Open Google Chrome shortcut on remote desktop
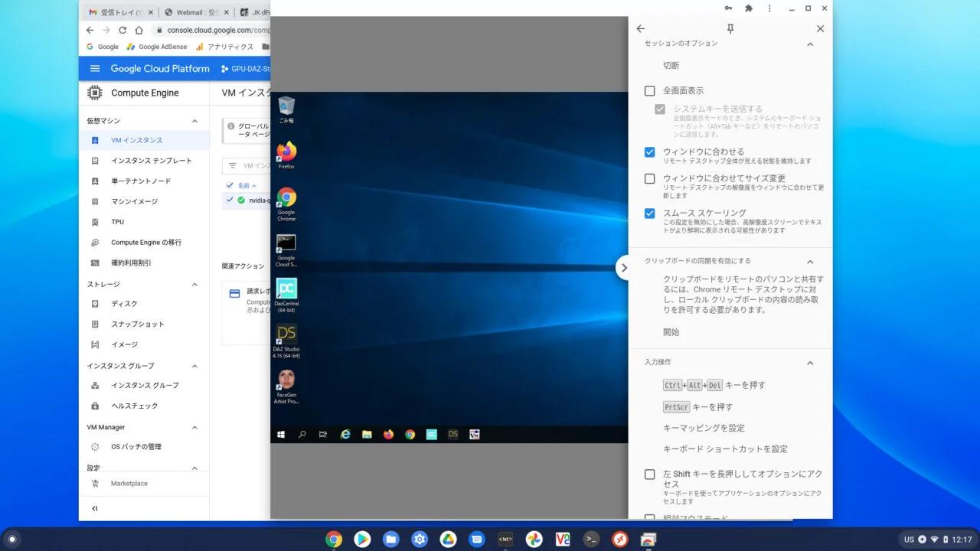 pos(286,204)
